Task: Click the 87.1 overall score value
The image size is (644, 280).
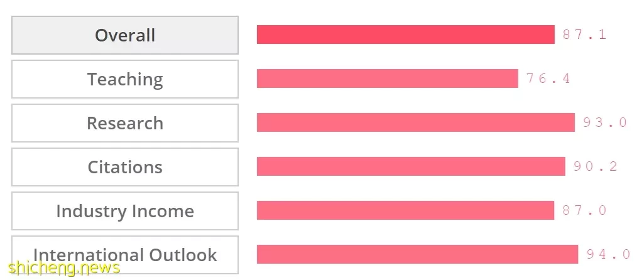Action: 584,35
